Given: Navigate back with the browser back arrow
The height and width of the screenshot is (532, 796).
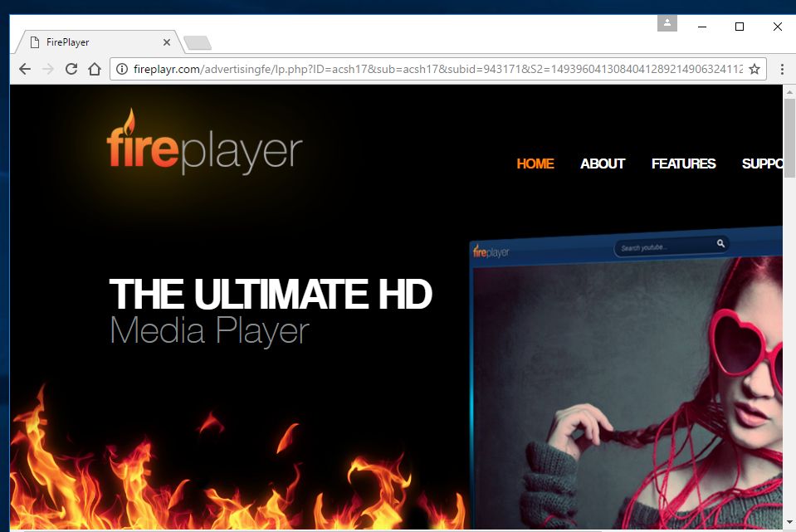Looking at the screenshot, I should 25,69.
